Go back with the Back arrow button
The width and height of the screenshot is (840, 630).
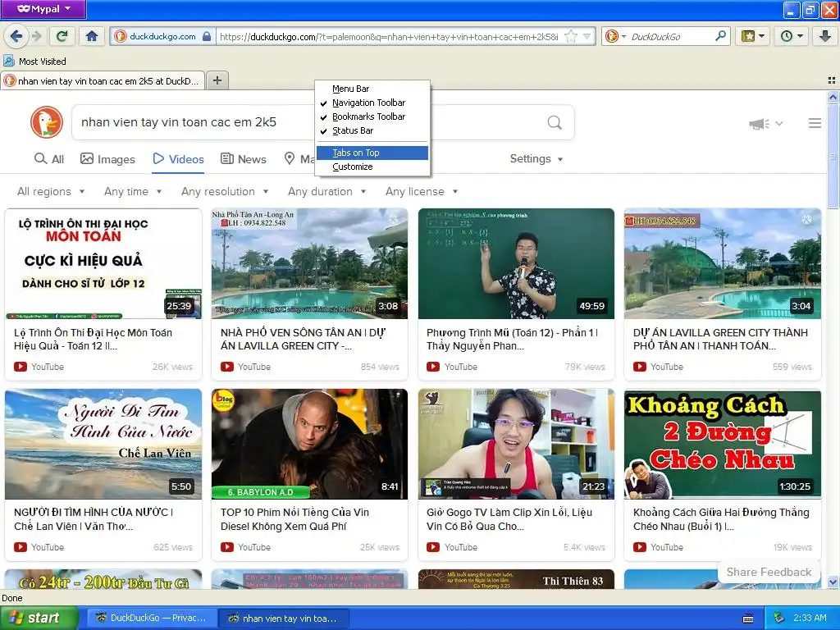(16, 36)
